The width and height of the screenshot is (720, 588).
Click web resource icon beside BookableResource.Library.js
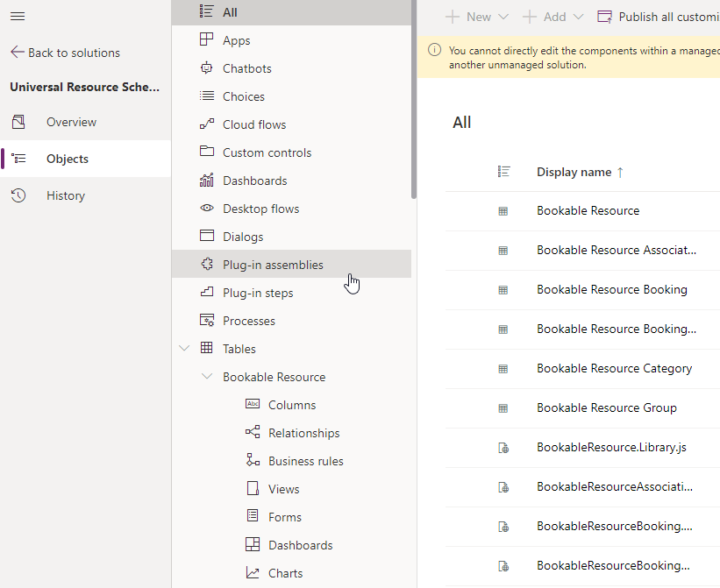[503, 448]
